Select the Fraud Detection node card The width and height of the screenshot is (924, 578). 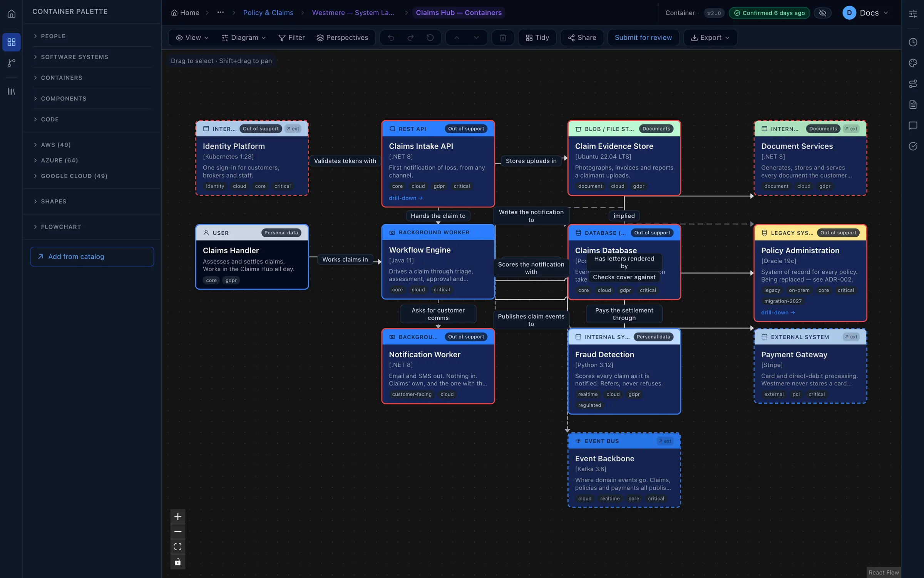click(624, 371)
